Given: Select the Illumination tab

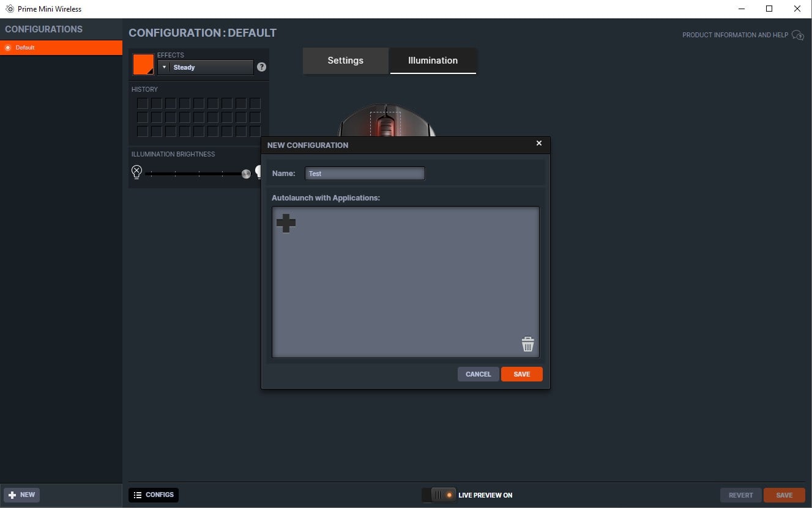Looking at the screenshot, I should click(433, 61).
